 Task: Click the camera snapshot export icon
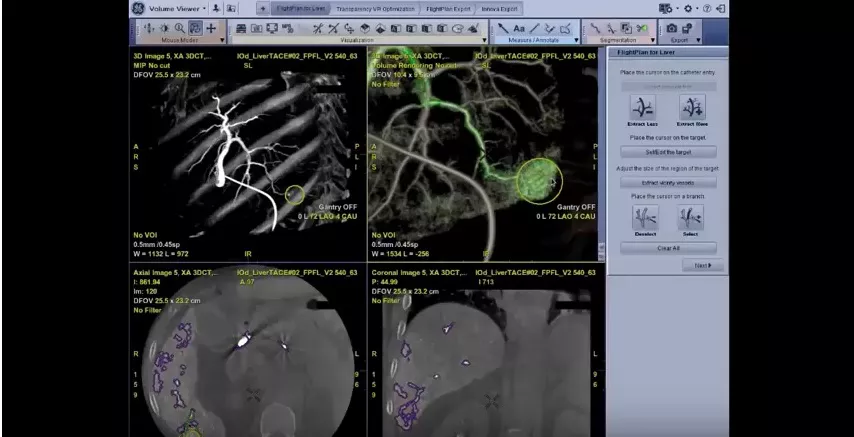[x=672, y=28]
